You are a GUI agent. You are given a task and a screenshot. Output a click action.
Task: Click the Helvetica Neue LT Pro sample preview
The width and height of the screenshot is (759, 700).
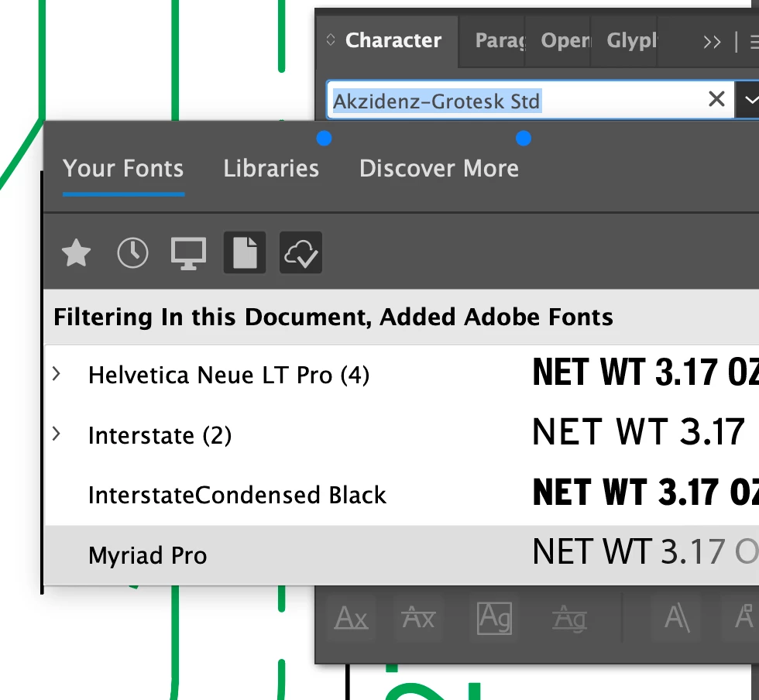(x=645, y=372)
